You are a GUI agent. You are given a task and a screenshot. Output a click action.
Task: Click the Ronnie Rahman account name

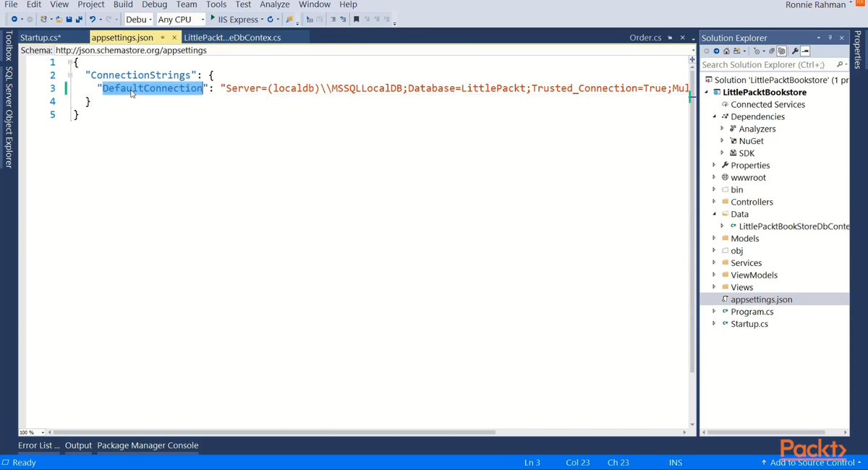click(x=815, y=5)
